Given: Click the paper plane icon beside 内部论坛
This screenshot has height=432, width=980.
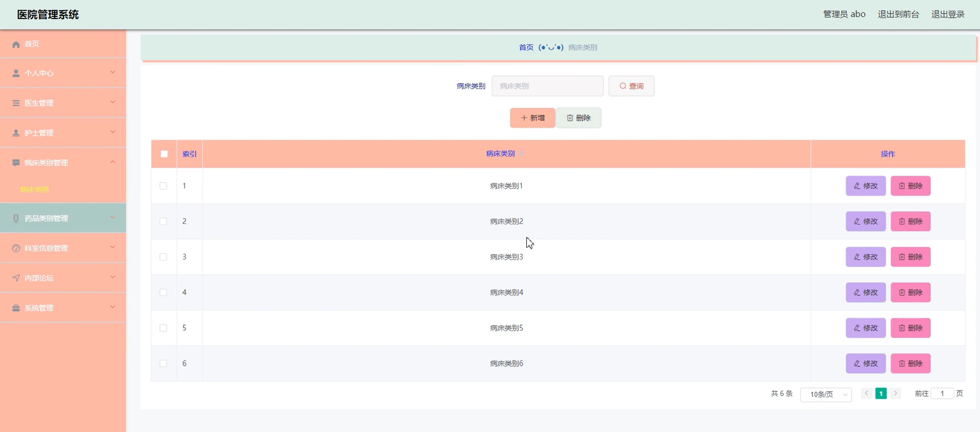Looking at the screenshot, I should [x=16, y=278].
